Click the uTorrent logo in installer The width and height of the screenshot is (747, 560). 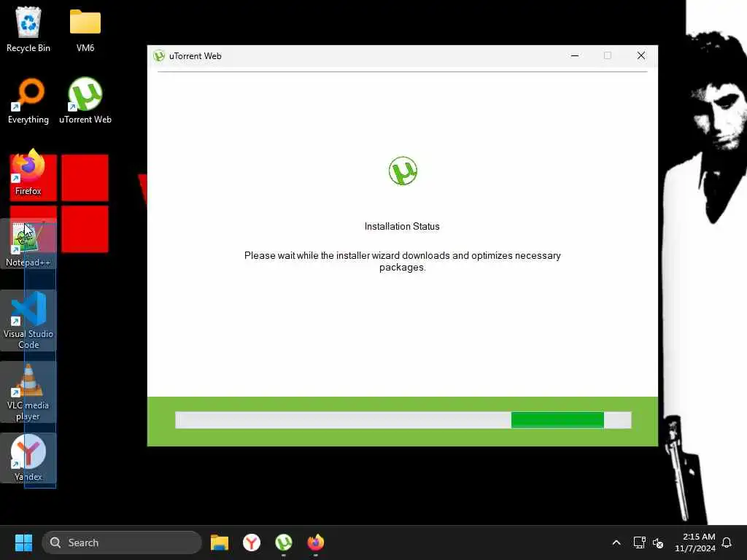click(403, 171)
